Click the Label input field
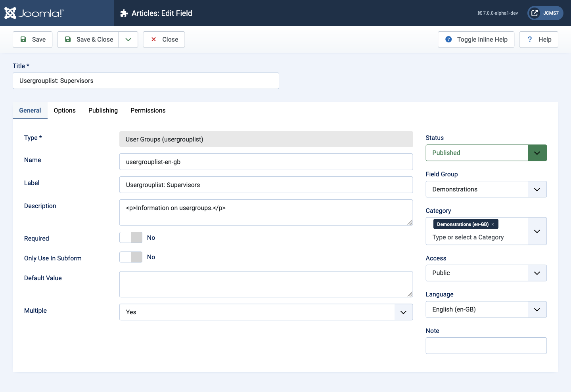Screen dimensions: 571x392 coord(266,185)
